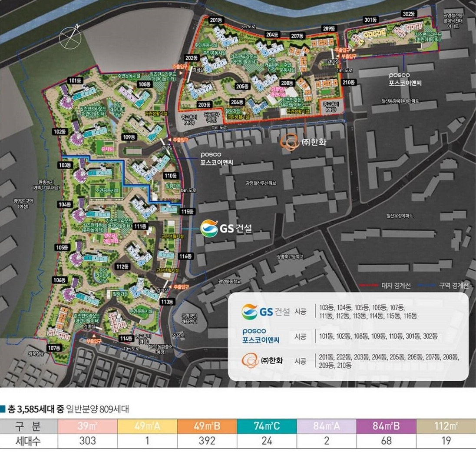Click the north compass rose icon
The width and height of the screenshot is (476, 456).
tap(70, 37)
